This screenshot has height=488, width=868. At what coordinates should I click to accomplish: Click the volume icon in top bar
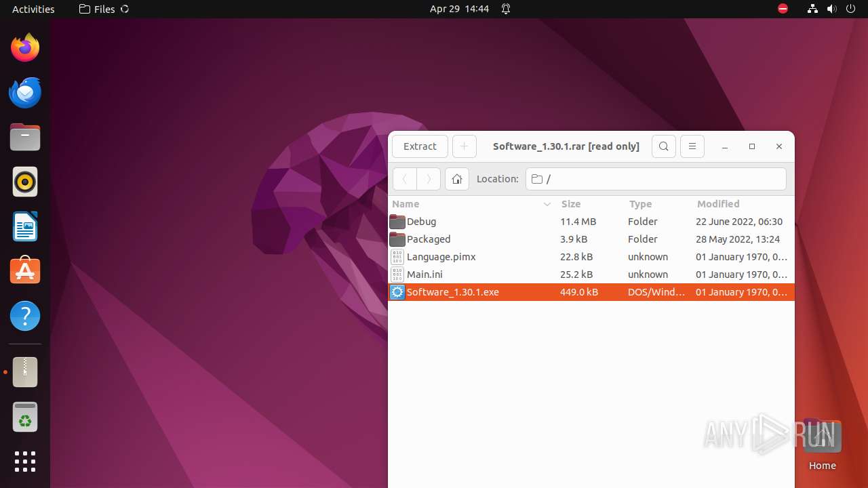pos(831,9)
